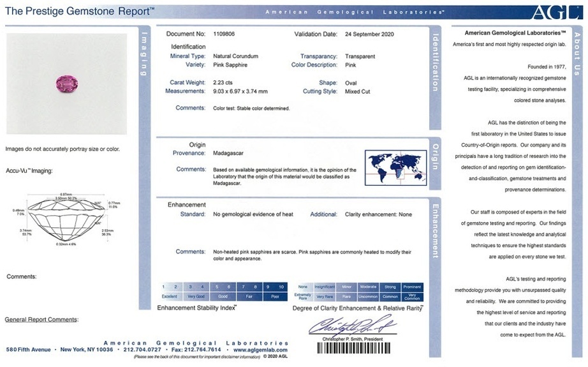Screen dimensions: 588x367
Task: Click the Very Common rarity cell
Action: pos(413,296)
